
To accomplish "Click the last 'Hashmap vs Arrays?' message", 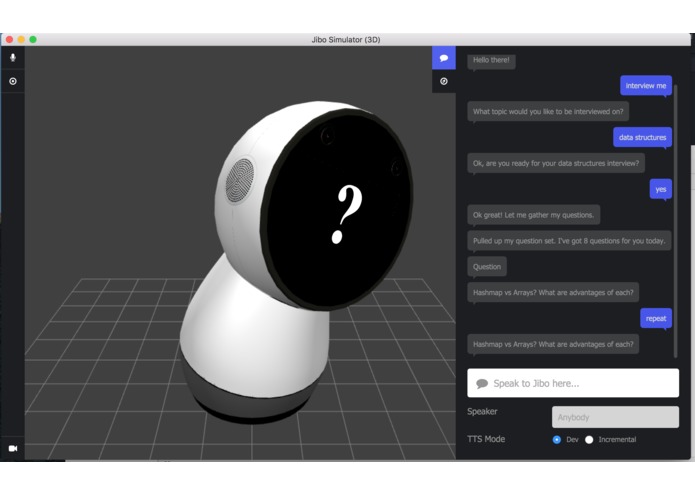I will (x=553, y=344).
